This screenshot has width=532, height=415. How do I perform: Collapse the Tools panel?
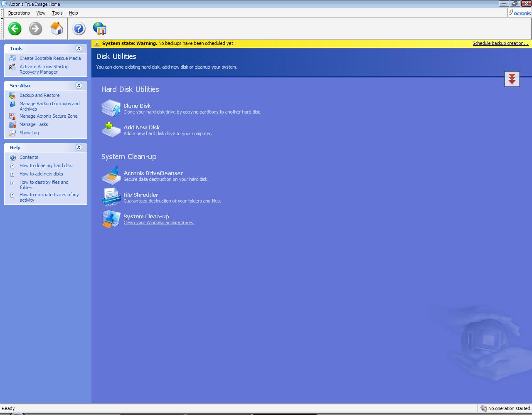79,49
